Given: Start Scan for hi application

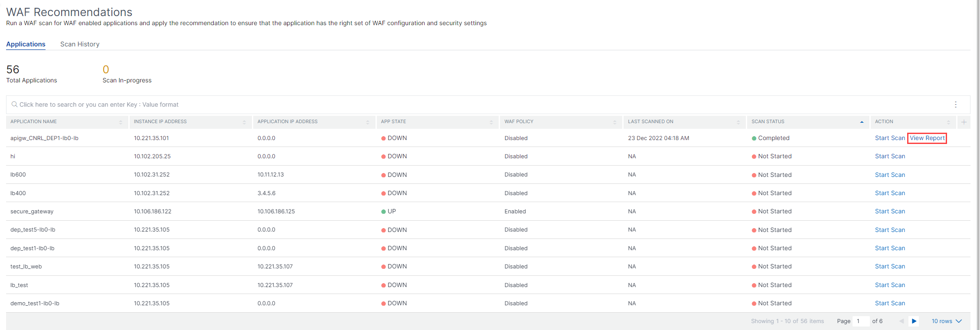Looking at the screenshot, I should pyautogui.click(x=890, y=157).
